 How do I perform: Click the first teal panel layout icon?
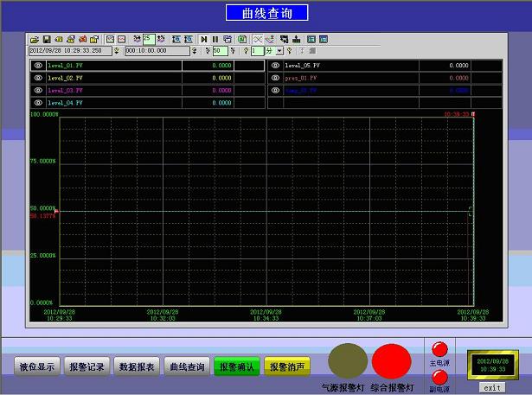pos(311,40)
